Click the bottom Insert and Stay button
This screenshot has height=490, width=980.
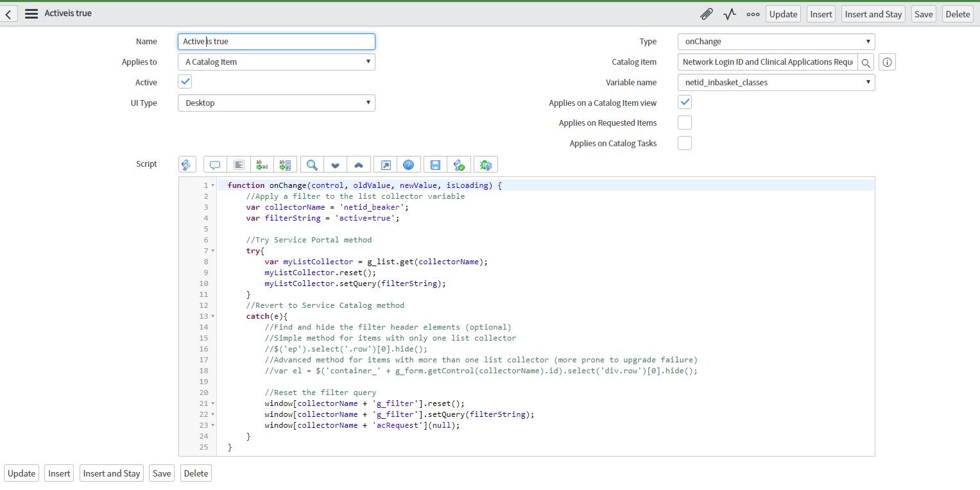(x=112, y=473)
